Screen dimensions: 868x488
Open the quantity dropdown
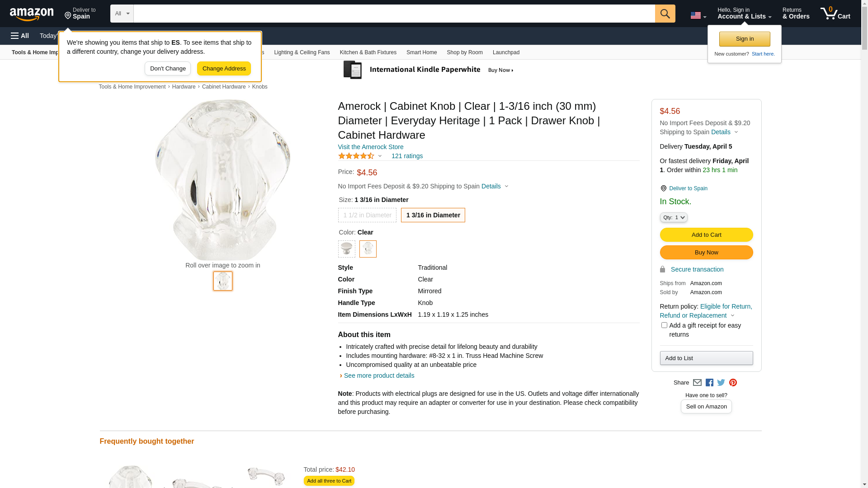[673, 217]
